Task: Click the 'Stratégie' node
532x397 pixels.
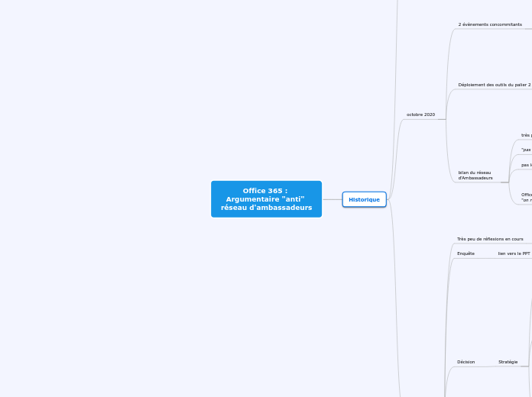Action: point(508,362)
